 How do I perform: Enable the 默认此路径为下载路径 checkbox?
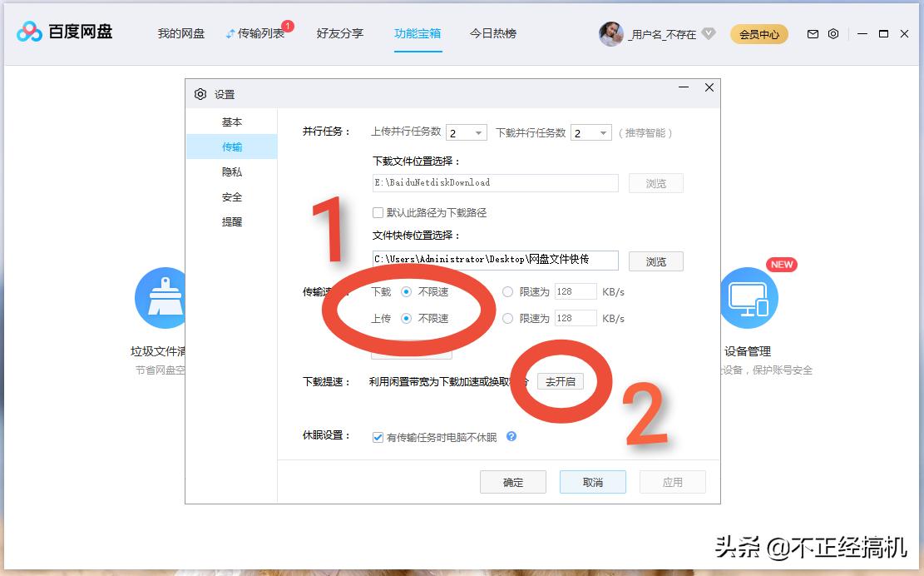point(378,212)
